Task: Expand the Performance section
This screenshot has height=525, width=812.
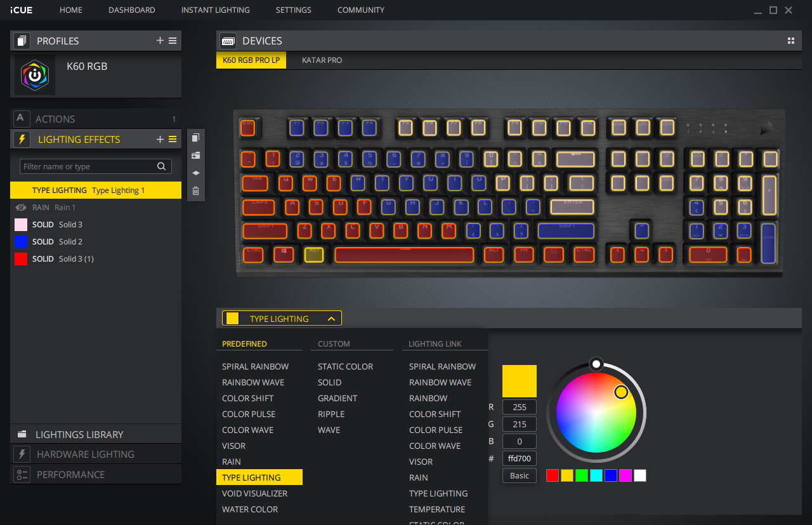Action: tap(96, 474)
